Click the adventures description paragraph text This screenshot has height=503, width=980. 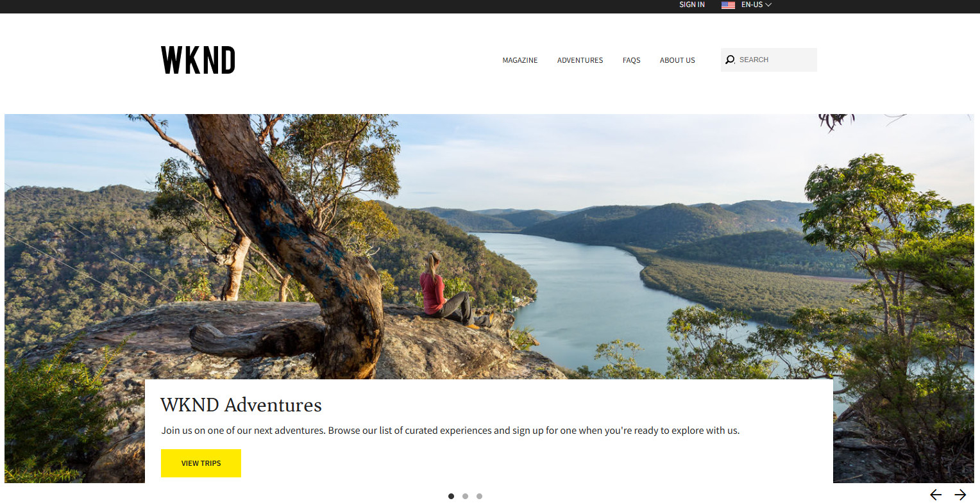click(x=450, y=431)
